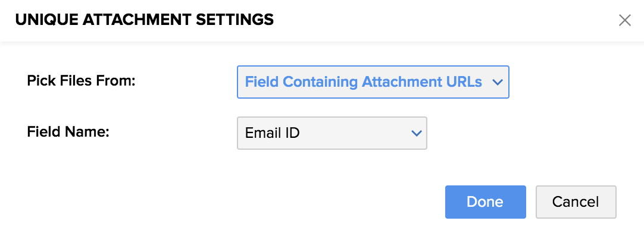The width and height of the screenshot is (644, 246).
Task: Click the Unique Attachment Settings title
Action: click(144, 20)
